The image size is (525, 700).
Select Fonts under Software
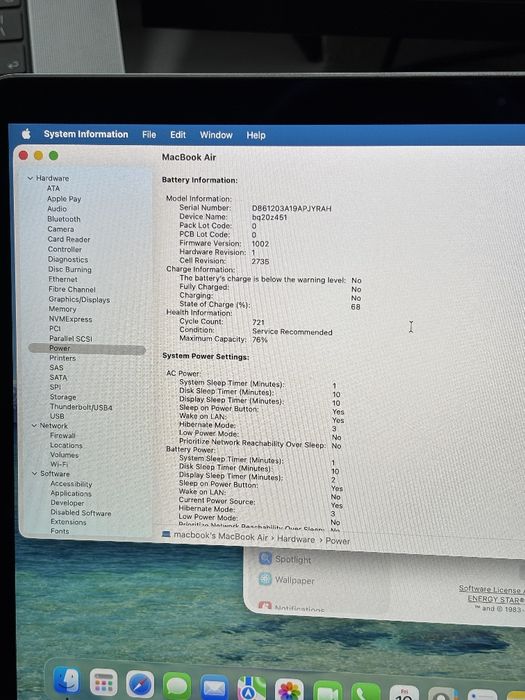tap(60, 531)
